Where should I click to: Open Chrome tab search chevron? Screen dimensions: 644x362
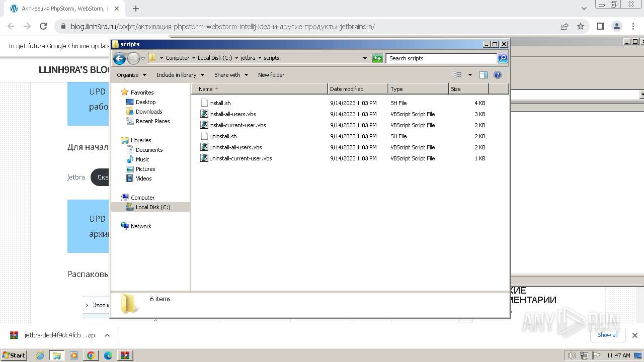tap(584, 9)
